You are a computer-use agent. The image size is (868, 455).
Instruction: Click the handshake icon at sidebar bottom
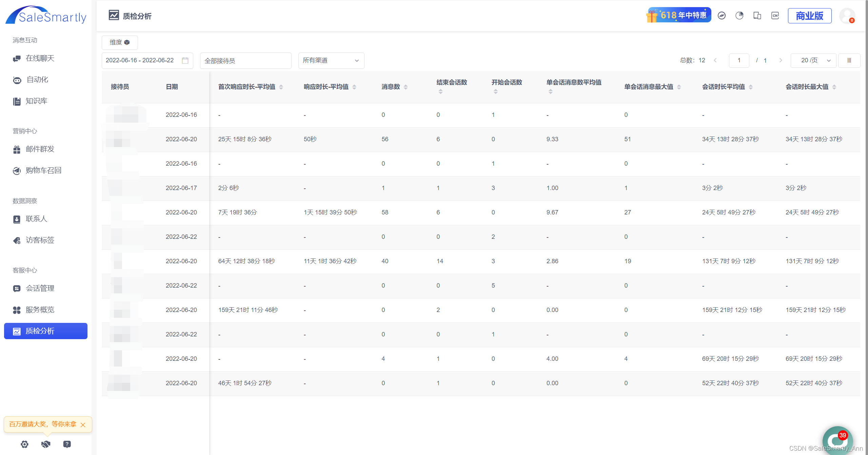(x=46, y=444)
